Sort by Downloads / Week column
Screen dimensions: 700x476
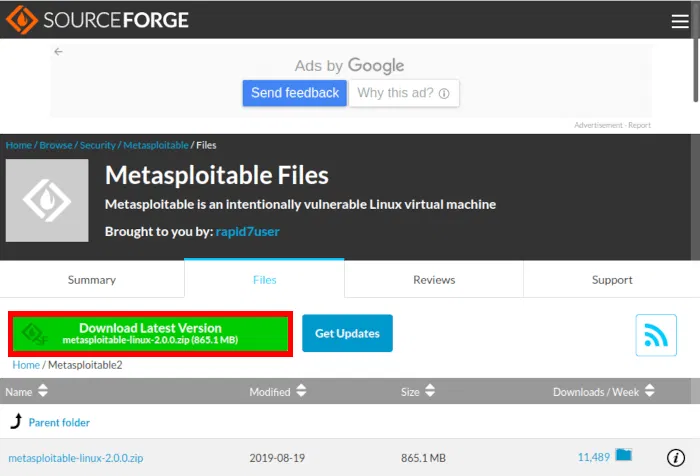pos(604,392)
